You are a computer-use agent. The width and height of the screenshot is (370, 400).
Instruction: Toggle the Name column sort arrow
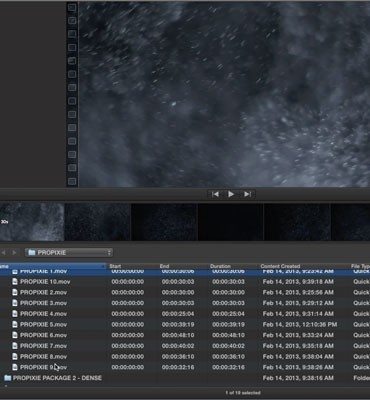click(x=103, y=266)
